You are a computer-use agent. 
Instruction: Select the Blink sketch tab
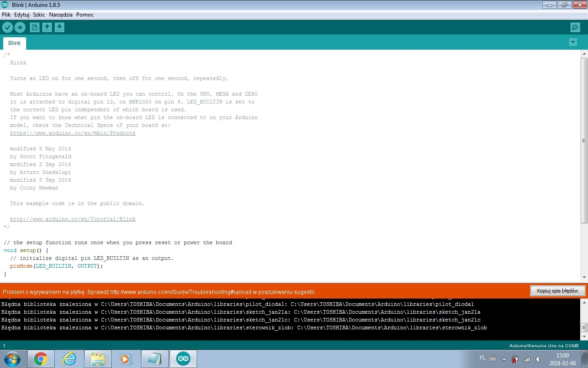(15, 43)
